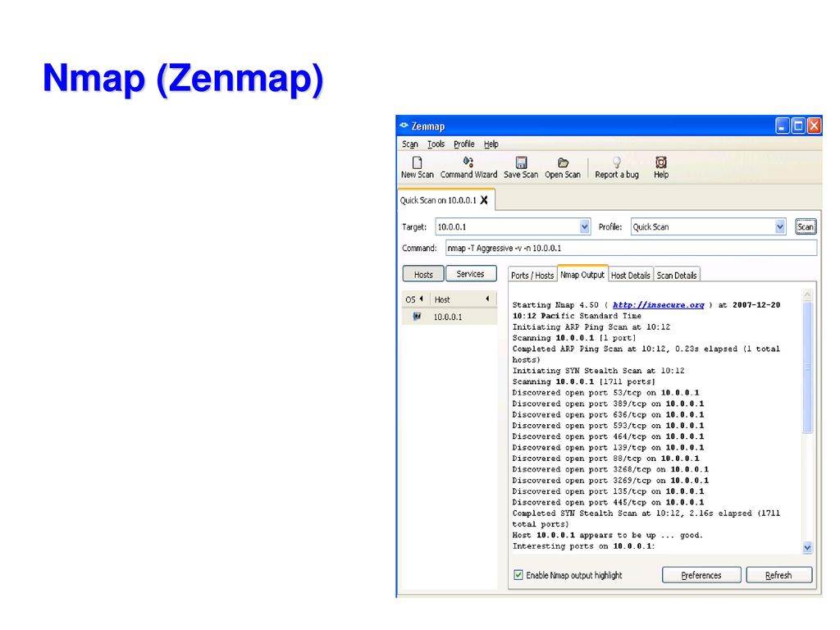Toggle Enable Nmap output highlight checkbox
The width and height of the screenshot is (840, 630).
tap(518, 575)
